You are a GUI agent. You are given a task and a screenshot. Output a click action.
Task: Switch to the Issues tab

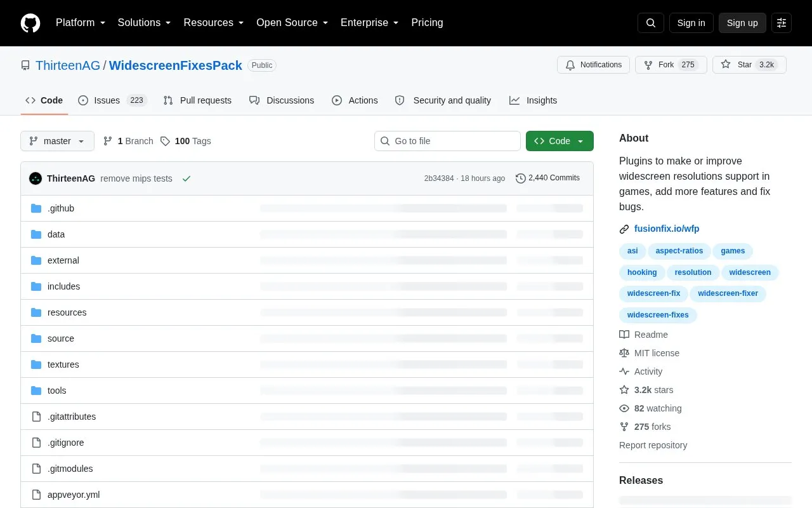pyautogui.click(x=112, y=100)
